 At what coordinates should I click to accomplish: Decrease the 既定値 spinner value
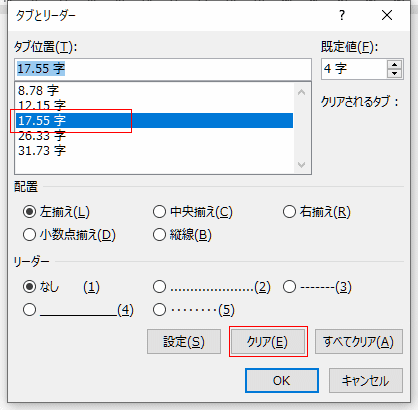tap(395, 73)
